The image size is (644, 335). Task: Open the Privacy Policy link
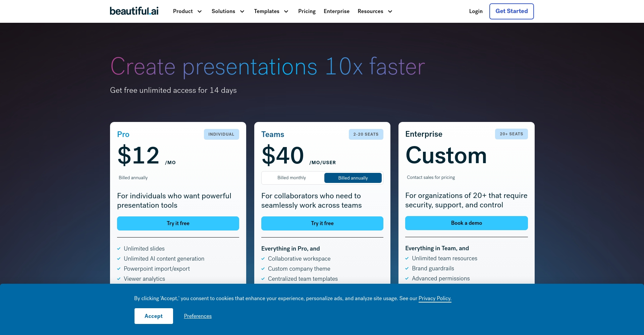pos(435,298)
